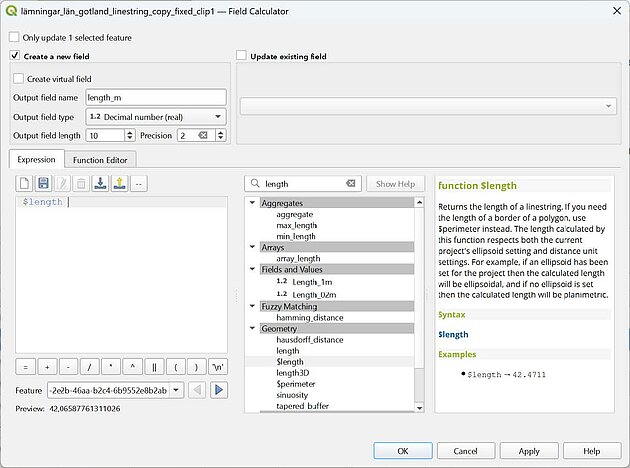630x468 pixels.
Task: Cancel the Field Calculator dialog
Action: pyautogui.click(x=466, y=451)
